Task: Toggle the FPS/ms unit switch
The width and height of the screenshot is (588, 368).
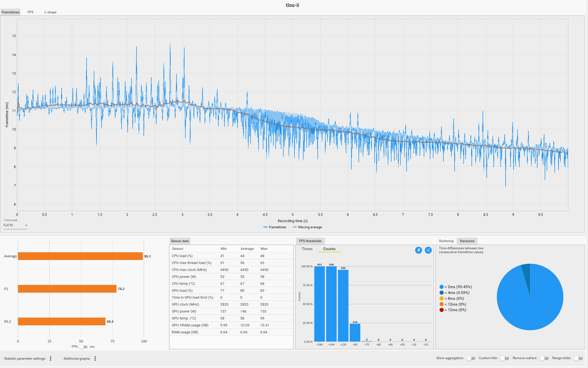Action: [83, 347]
